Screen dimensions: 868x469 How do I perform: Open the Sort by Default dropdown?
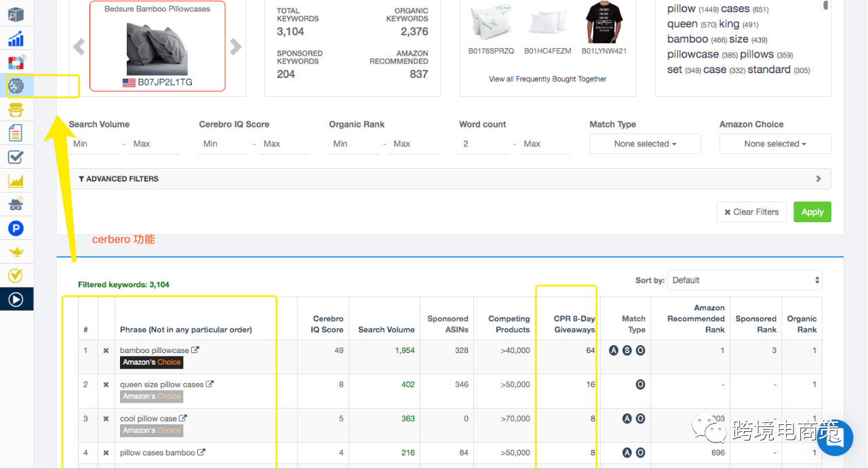click(x=745, y=280)
